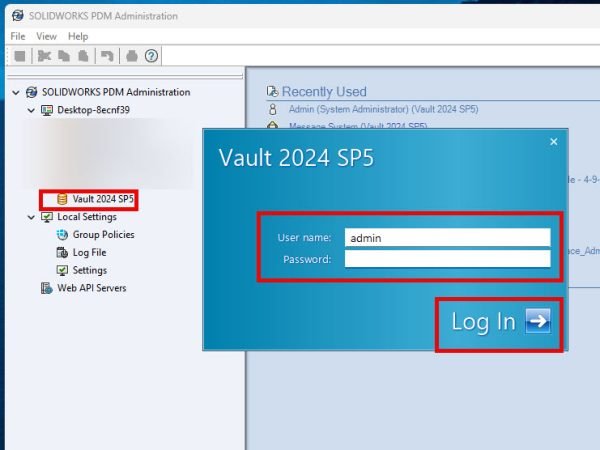
Task: Click the Recently Used heading icon
Action: [272, 91]
